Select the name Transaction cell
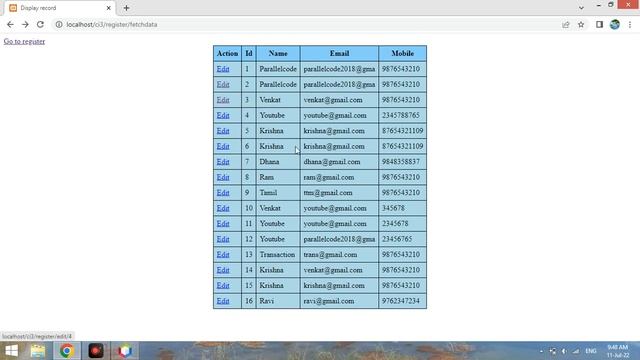 (x=278, y=255)
